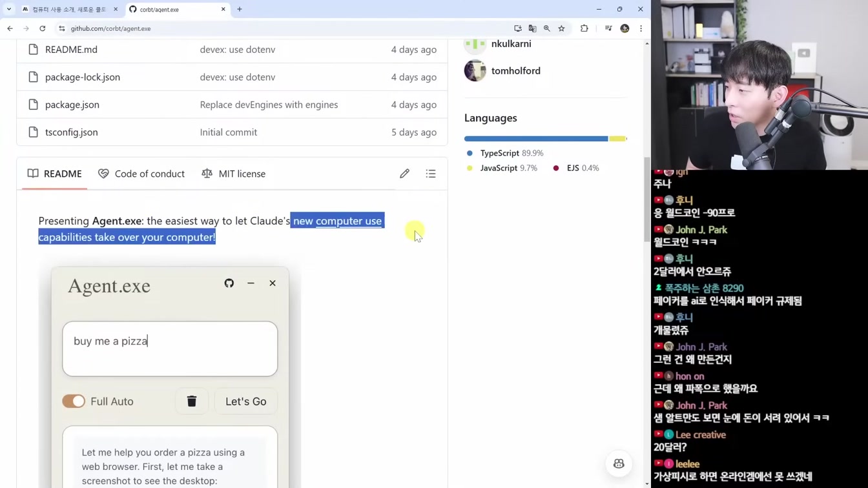
Task: Open the media control icon in toolbar
Action: (x=608, y=28)
